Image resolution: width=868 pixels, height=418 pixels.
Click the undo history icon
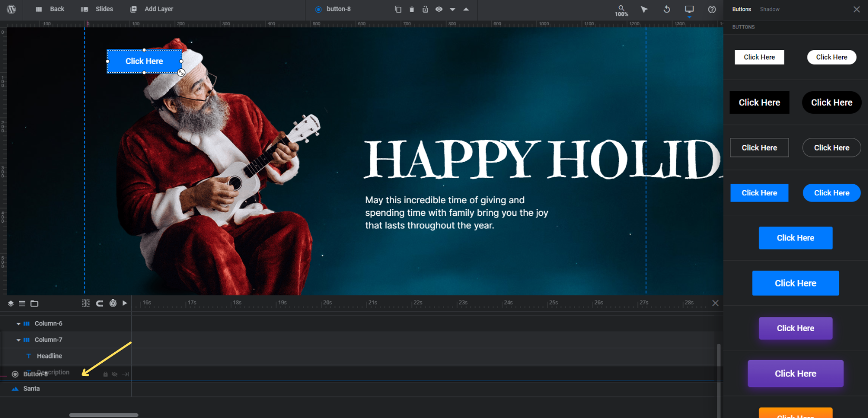667,9
